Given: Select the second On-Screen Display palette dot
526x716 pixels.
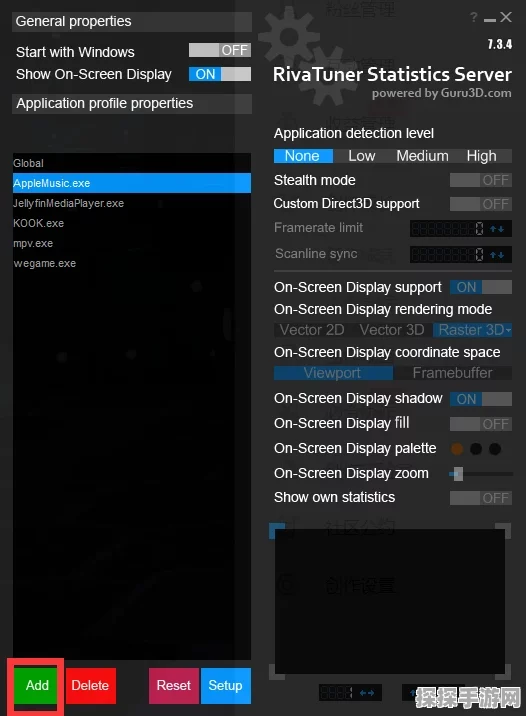Looking at the screenshot, I should [476, 449].
